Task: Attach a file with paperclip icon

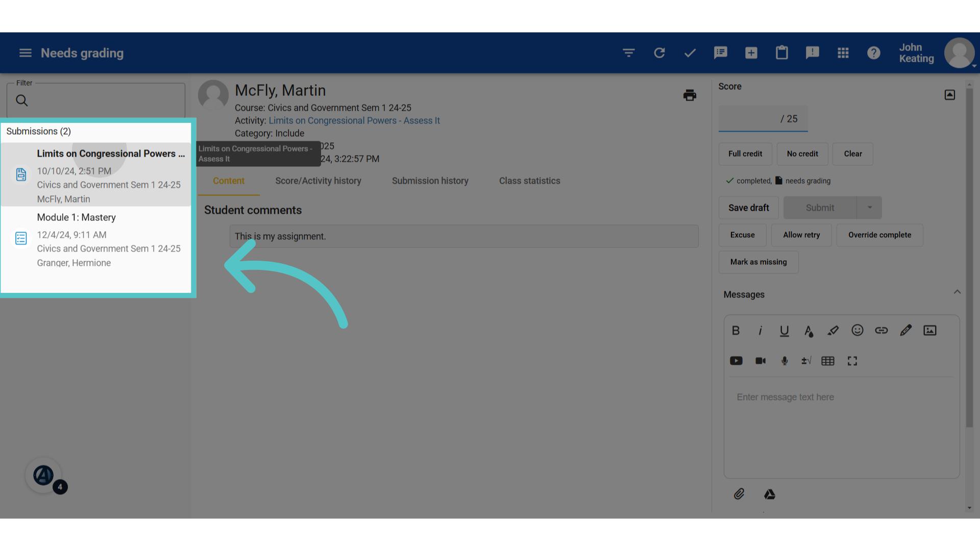Action: (739, 494)
